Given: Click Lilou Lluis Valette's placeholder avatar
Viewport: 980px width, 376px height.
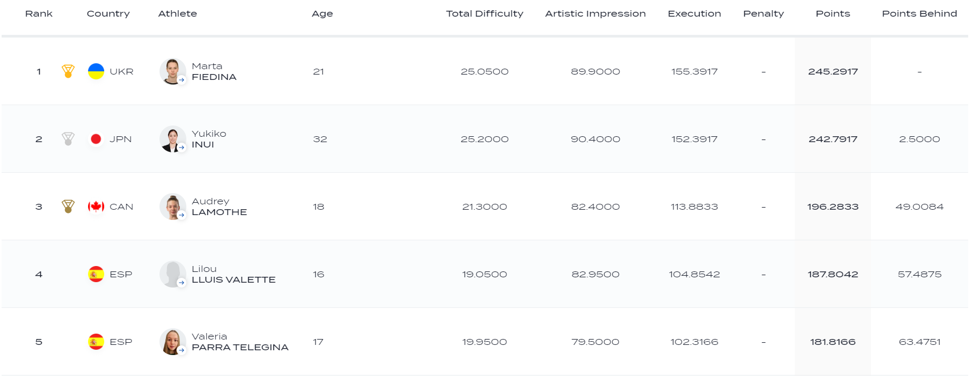Looking at the screenshot, I should click(173, 274).
